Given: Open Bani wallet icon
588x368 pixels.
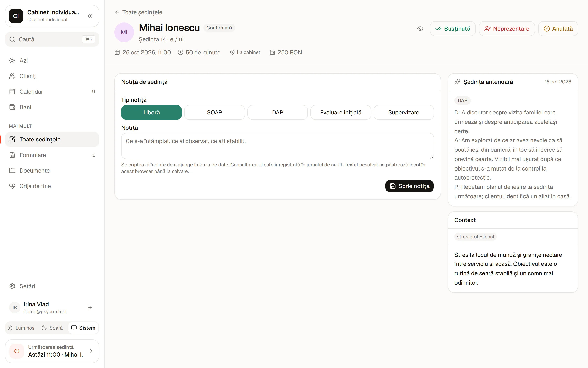Looking at the screenshot, I should tap(12, 107).
